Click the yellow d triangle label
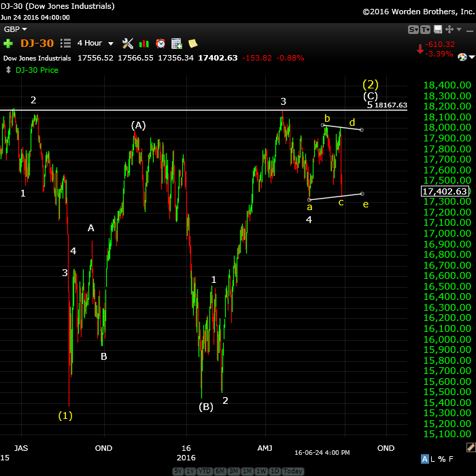This screenshot has height=476, width=476. tap(352, 122)
